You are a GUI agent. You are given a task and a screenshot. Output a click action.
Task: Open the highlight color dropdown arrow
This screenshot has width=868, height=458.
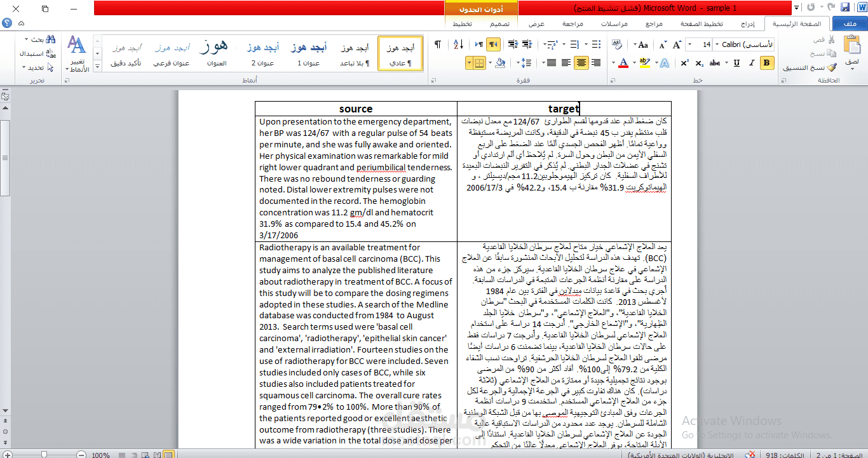click(634, 62)
